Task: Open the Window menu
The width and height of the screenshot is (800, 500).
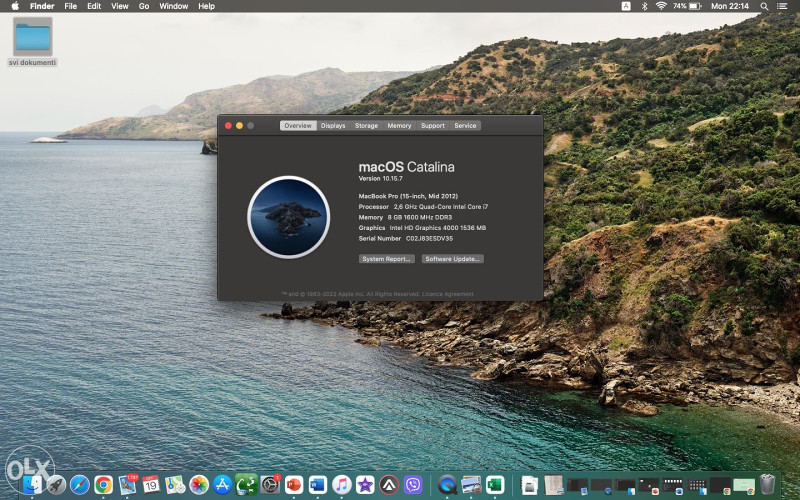Action: (x=173, y=6)
